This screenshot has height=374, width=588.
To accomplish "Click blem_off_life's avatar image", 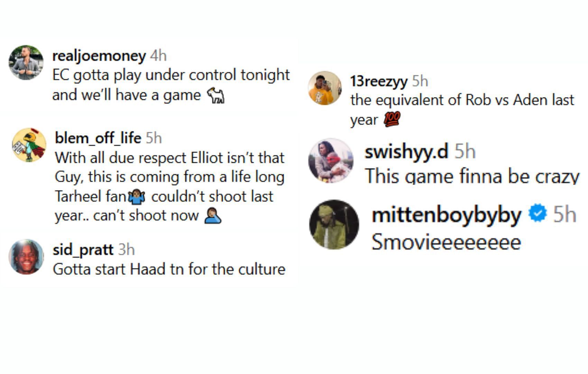I will point(29,145).
